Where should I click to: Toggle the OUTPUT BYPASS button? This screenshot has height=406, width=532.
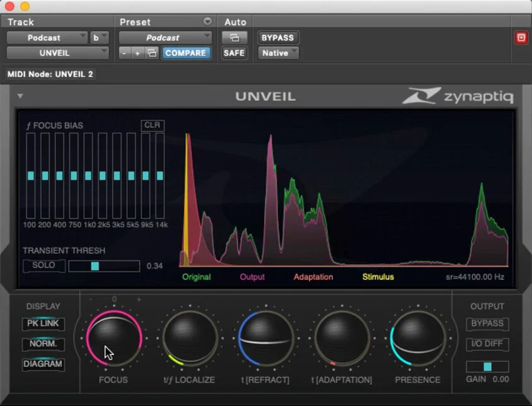[487, 323]
